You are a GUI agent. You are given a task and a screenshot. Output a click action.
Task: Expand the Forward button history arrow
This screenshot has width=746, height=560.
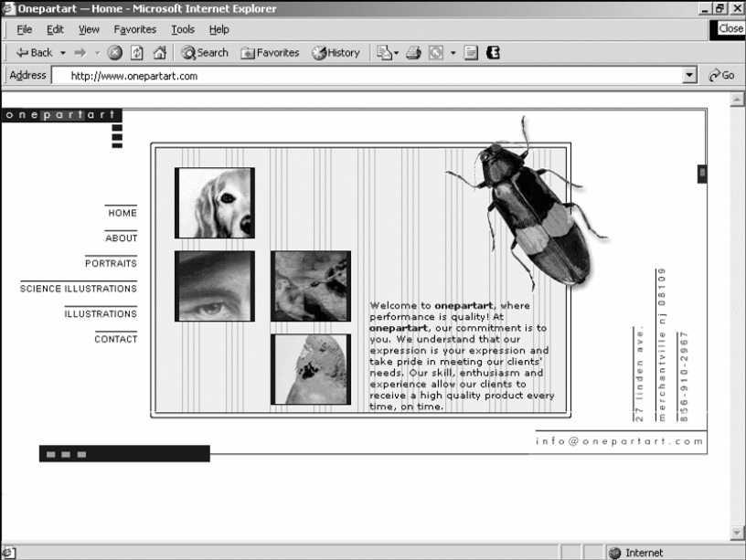[96, 53]
